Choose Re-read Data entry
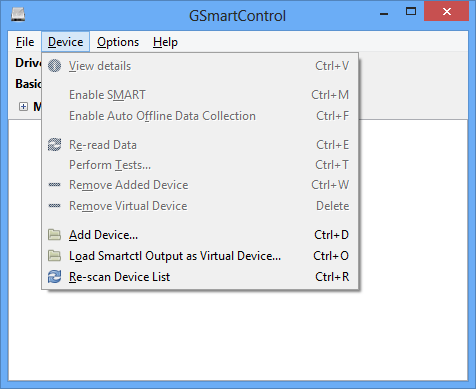The height and width of the screenshot is (389, 476). tap(200, 145)
